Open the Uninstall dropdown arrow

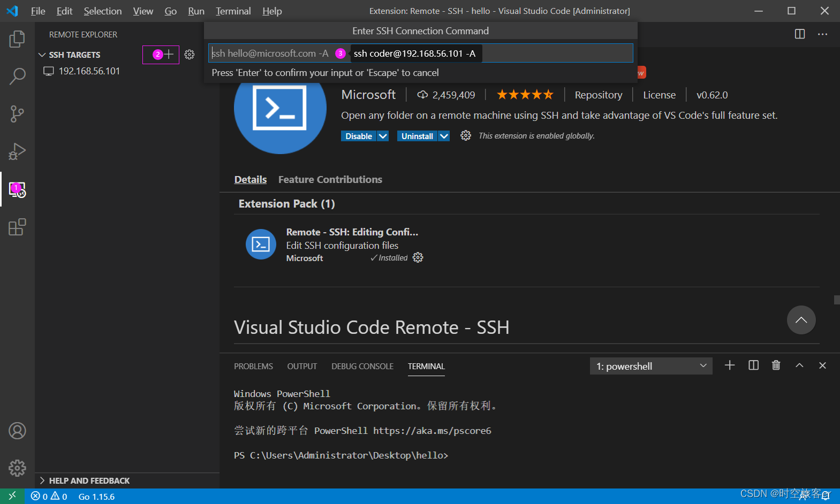444,136
